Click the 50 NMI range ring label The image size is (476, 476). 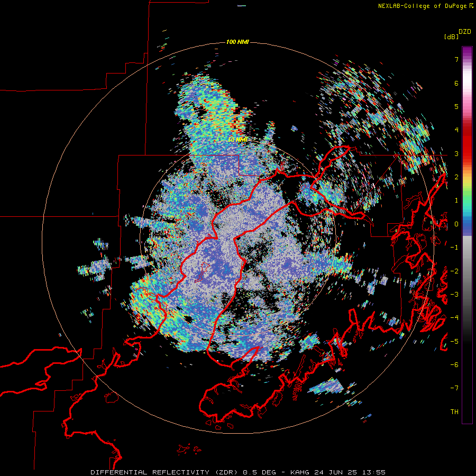tap(237, 140)
